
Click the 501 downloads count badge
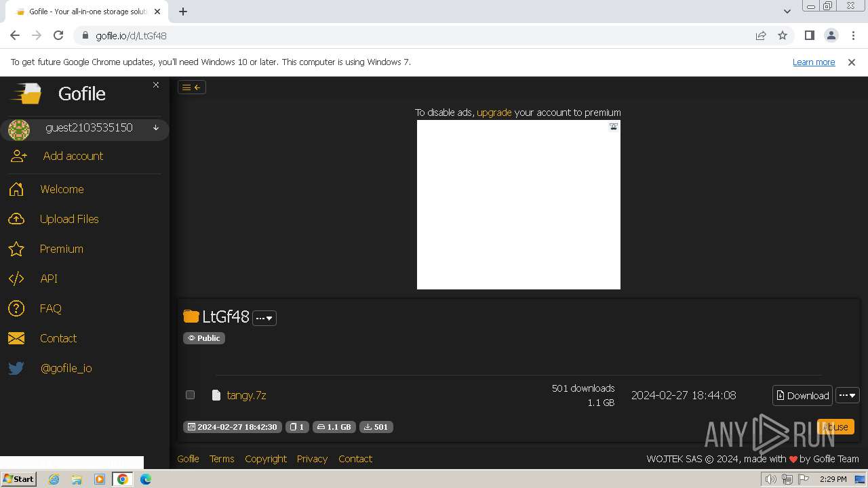pos(376,427)
